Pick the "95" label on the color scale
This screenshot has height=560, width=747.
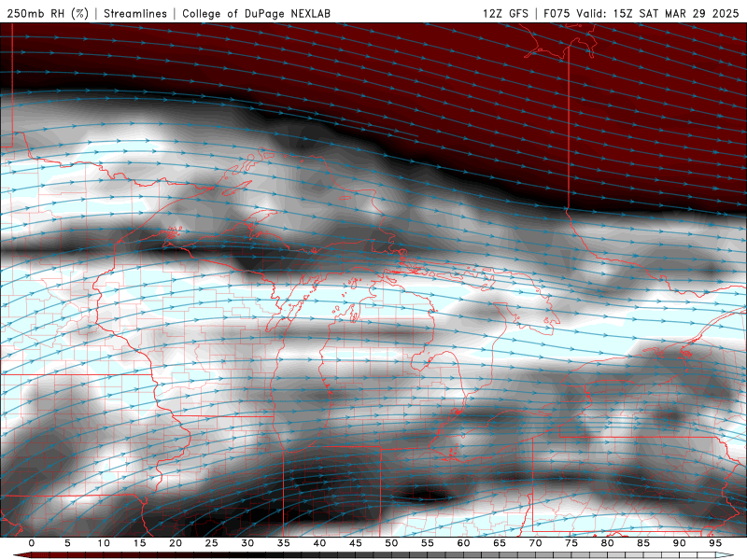point(715,543)
